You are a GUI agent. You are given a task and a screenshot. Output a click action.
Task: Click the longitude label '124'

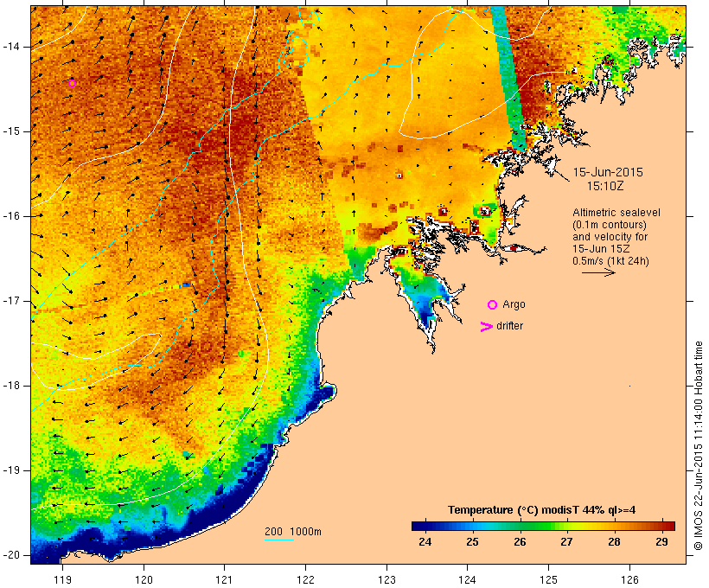point(467,579)
